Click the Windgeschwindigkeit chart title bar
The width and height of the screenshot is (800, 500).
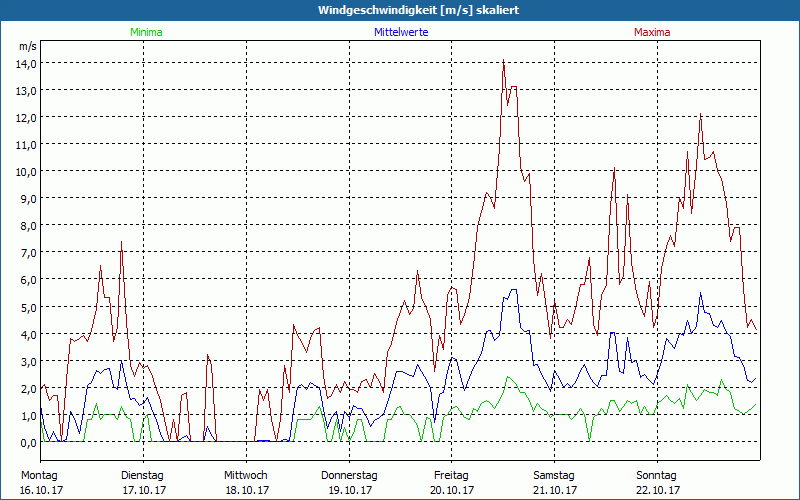(x=400, y=10)
